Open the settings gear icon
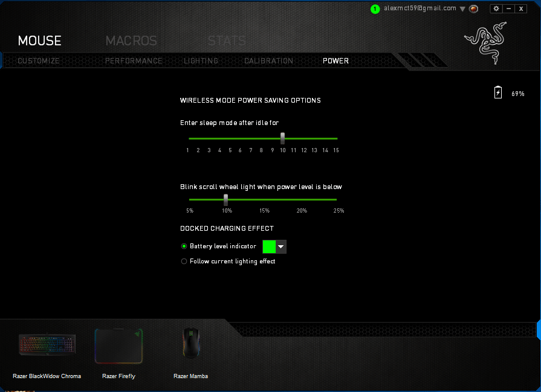541x392 pixels. [496, 8]
